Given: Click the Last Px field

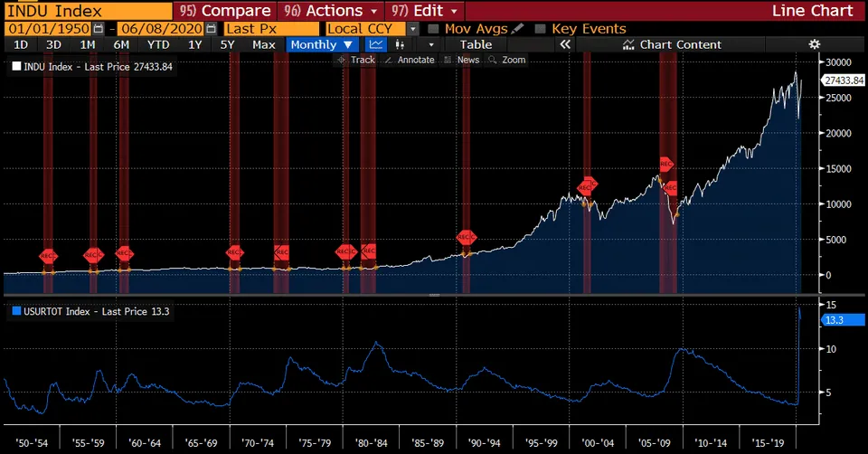Looking at the screenshot, I should pyautogui.click(x=271, y=29).
